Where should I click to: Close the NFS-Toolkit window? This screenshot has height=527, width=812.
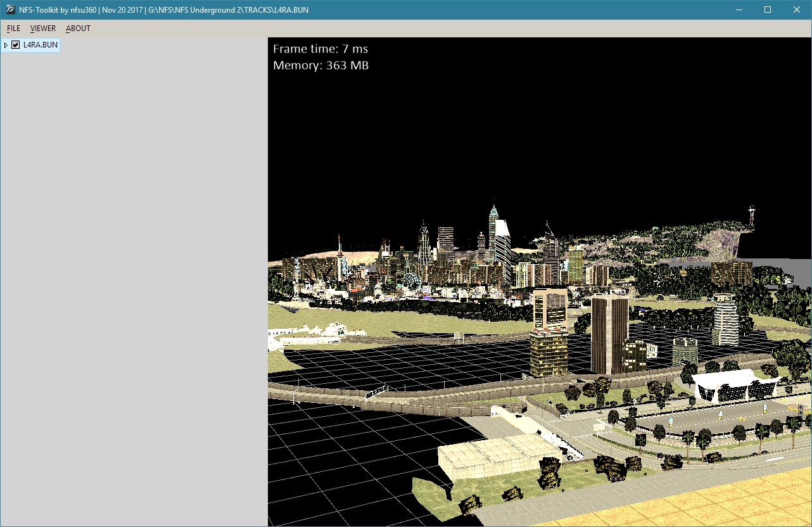coord(797,10)
